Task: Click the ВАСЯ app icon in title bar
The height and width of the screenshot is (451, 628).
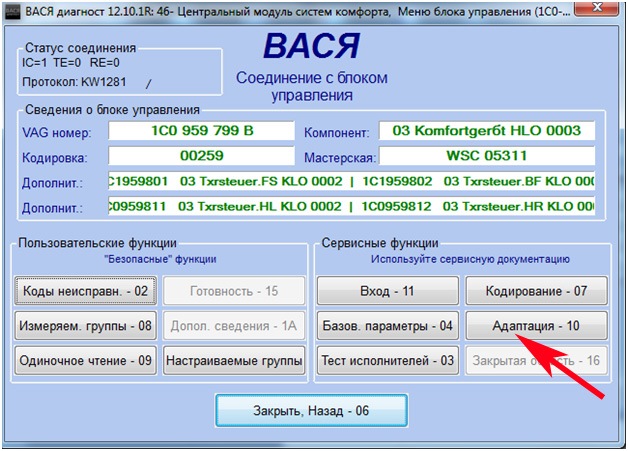Action: 12,11
